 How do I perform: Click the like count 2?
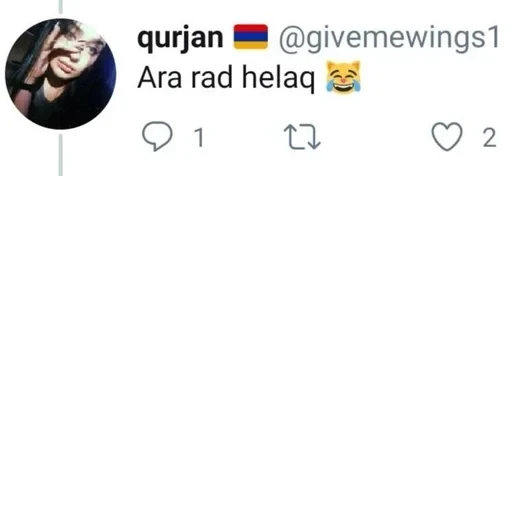[x=489, y=137]
